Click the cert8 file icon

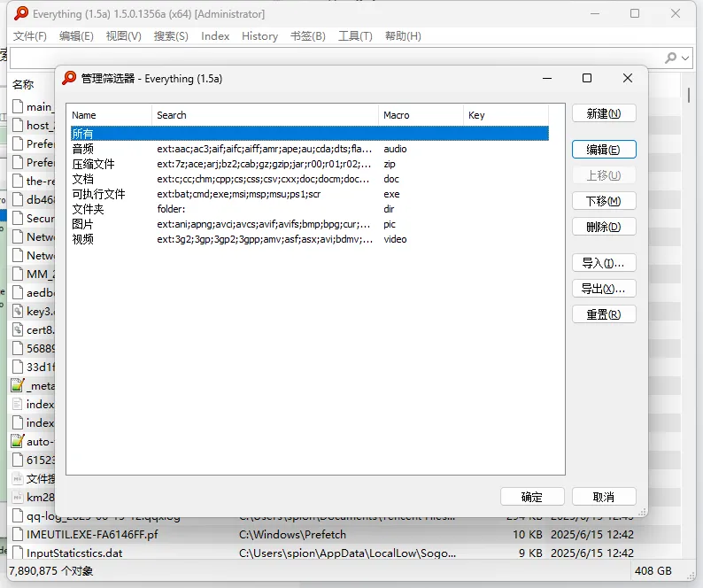(18, 329)
